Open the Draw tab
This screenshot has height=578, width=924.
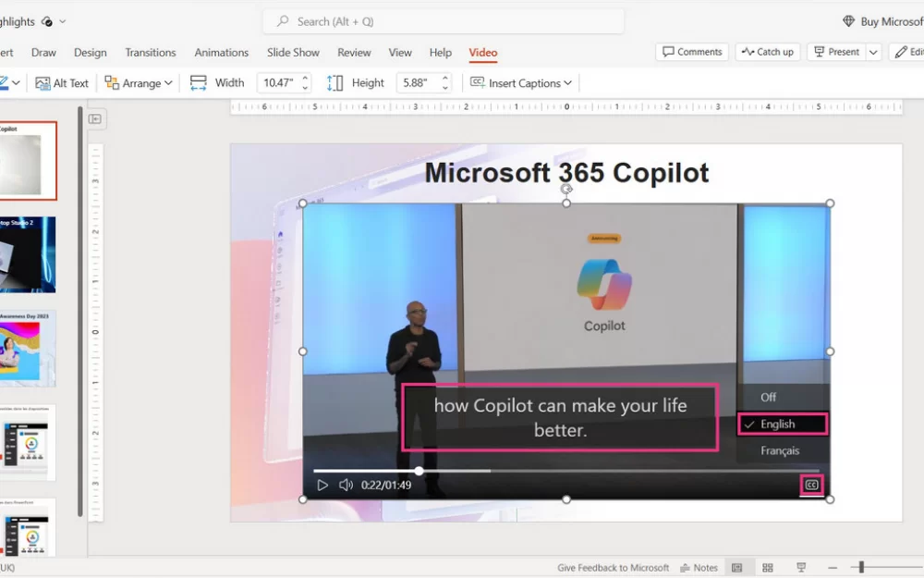[43, 53]
